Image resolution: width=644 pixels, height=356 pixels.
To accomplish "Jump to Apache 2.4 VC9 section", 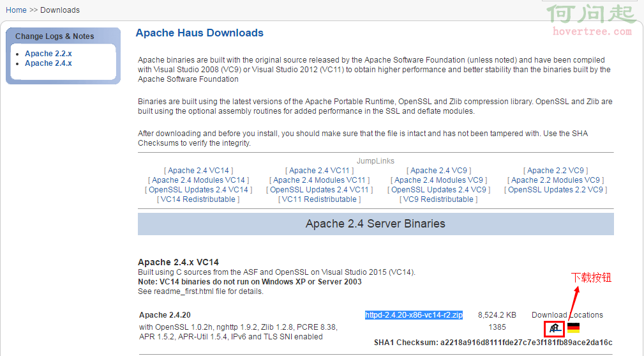I will tap(438, 171).
